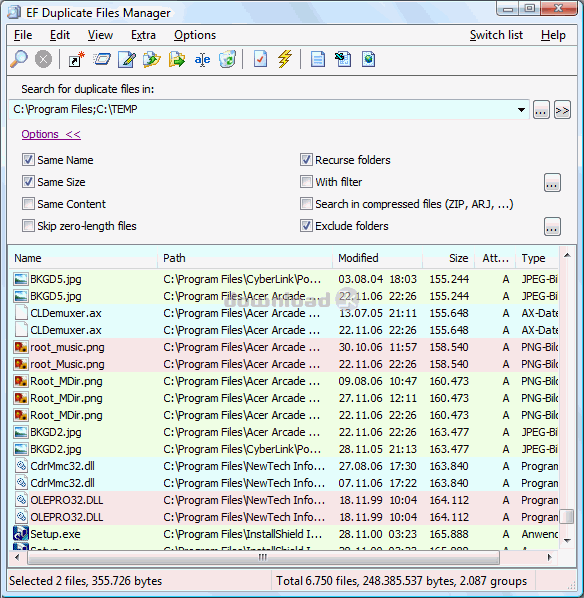584x598 pixels.
Task: Click the plain text report icon
Action: click(x=318, y=59)
